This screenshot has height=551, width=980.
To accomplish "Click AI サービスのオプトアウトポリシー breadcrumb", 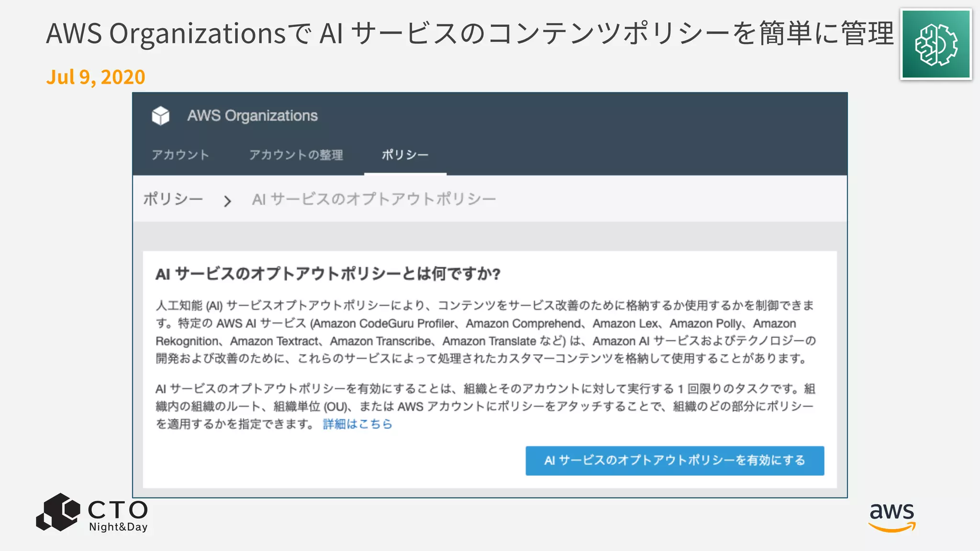I will coord(374,199).
